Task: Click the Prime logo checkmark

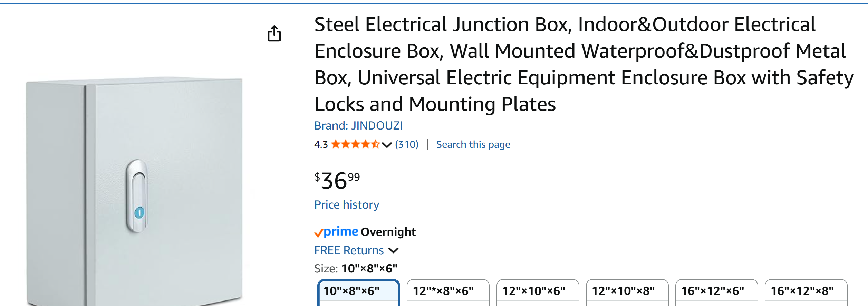Action: tap(318, 233)
